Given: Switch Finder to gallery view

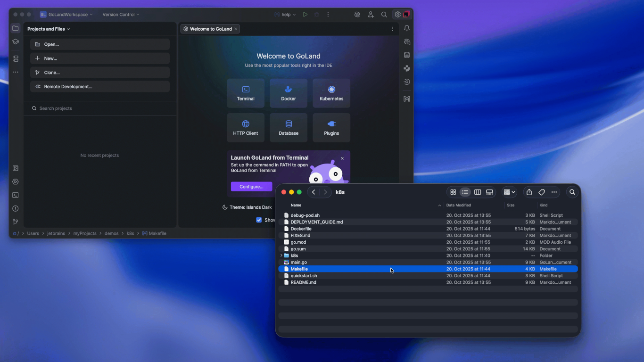Looking at the screenshot, I should 489,192.
